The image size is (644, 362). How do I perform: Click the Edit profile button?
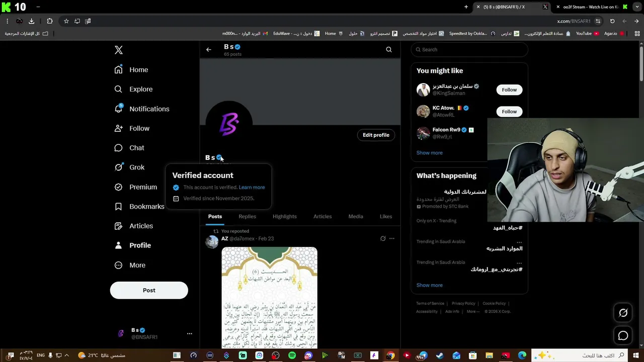click(376, 135)
